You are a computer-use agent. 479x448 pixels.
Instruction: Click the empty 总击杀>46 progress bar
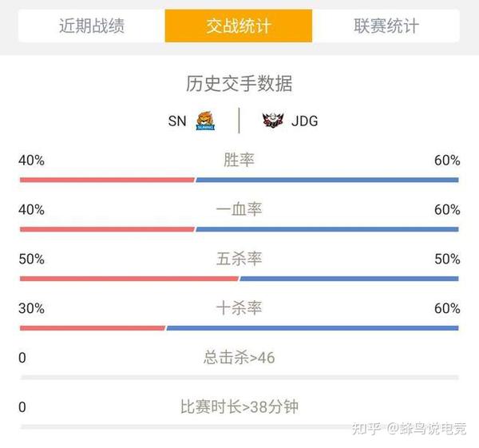[x=239, y=378]
